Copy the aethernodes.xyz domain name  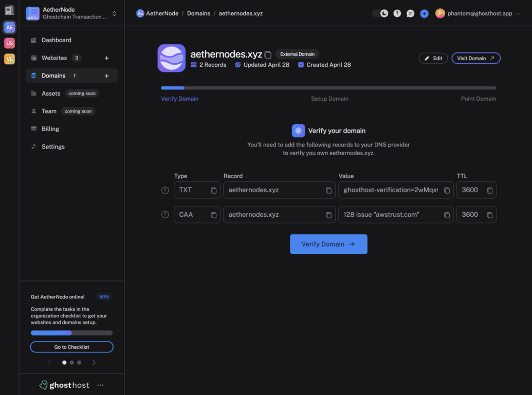coord(268,54)
